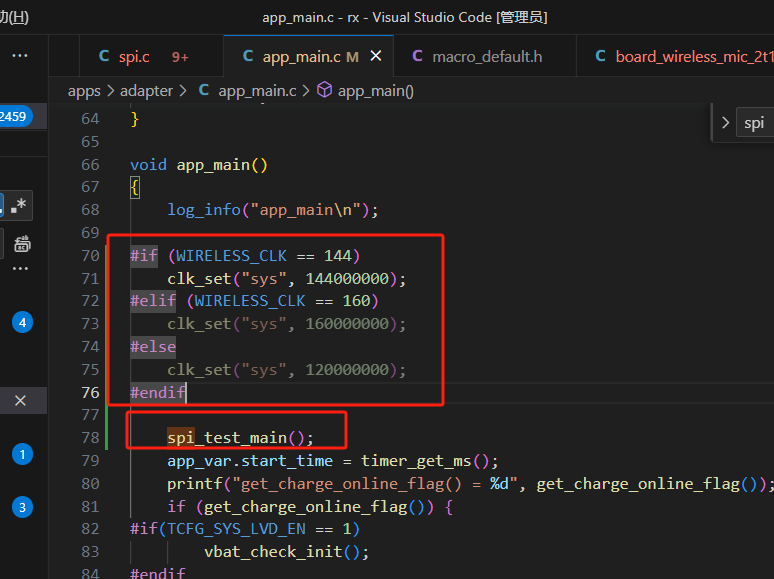Open the Help (H) menu
This screenshot has width=774, height=579.
(x=14, y=17)
